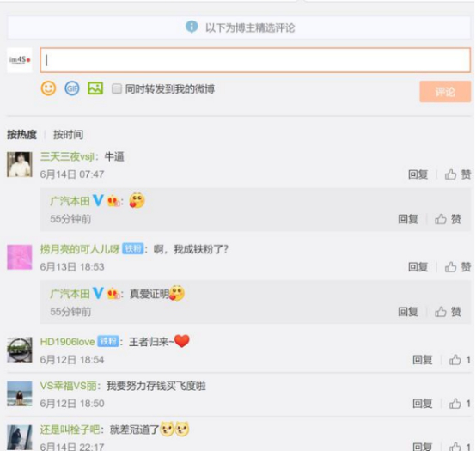Open the emoji smiley picker
Screen dimensions: 476x451
49,88
